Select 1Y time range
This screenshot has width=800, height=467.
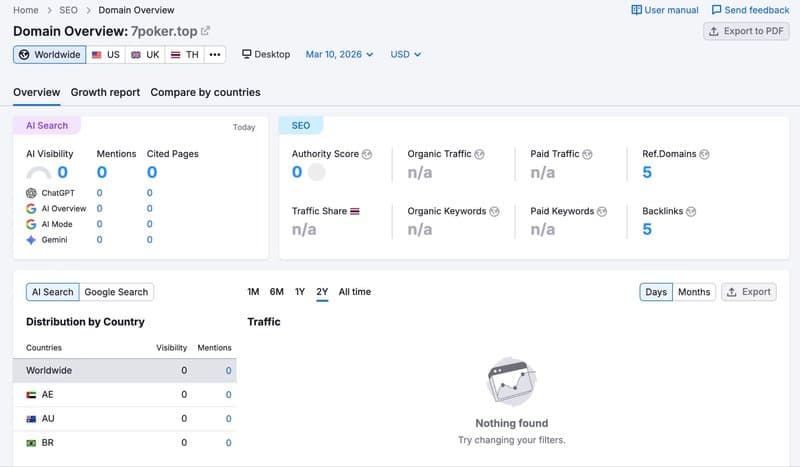(x=300, y=292)
